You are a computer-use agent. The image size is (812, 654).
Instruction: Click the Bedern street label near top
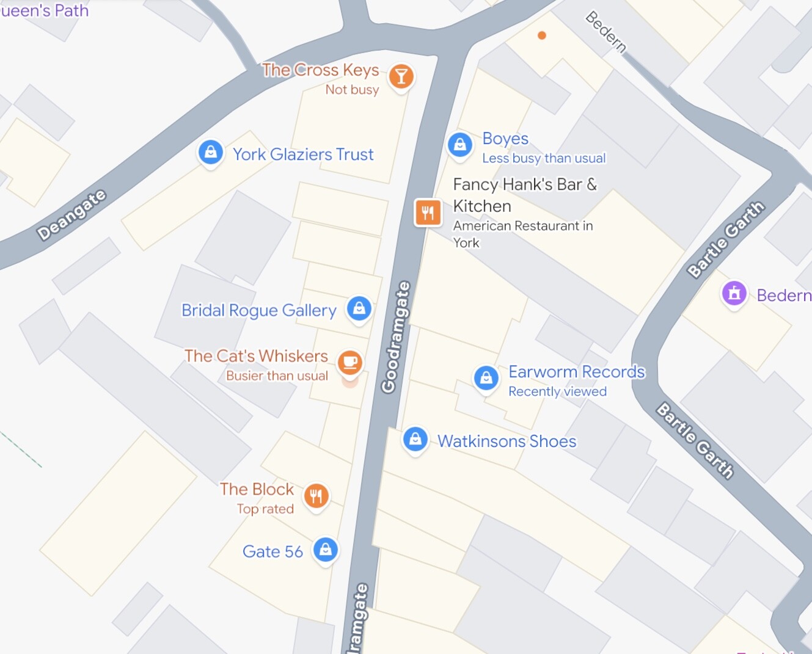pyautogui.click(x=606, y=32)
